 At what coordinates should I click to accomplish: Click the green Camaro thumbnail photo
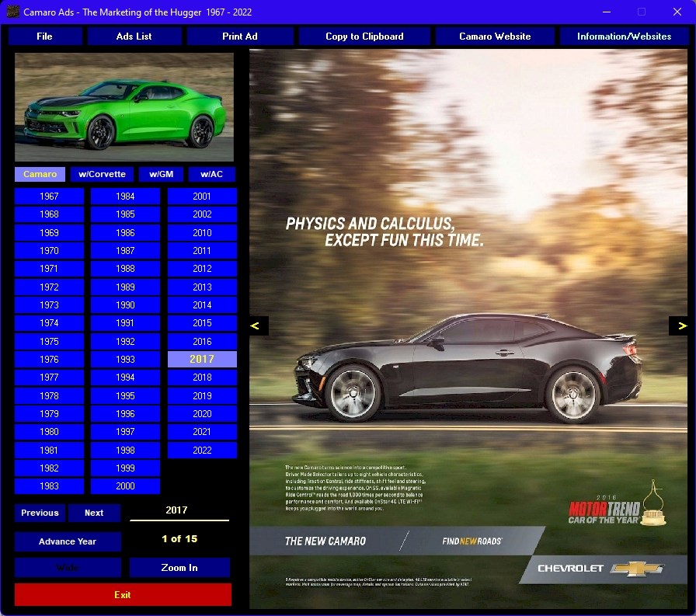click(x=124, y=107)
